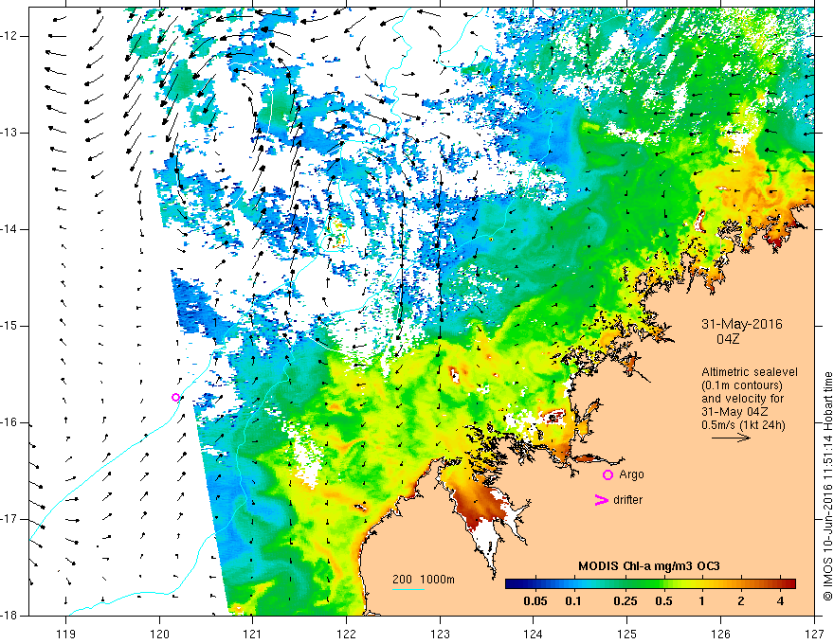The height and width of the screenshot is (644, 834).
Task: Click the Argo legend circle symbol
Action: pos(607,474)
